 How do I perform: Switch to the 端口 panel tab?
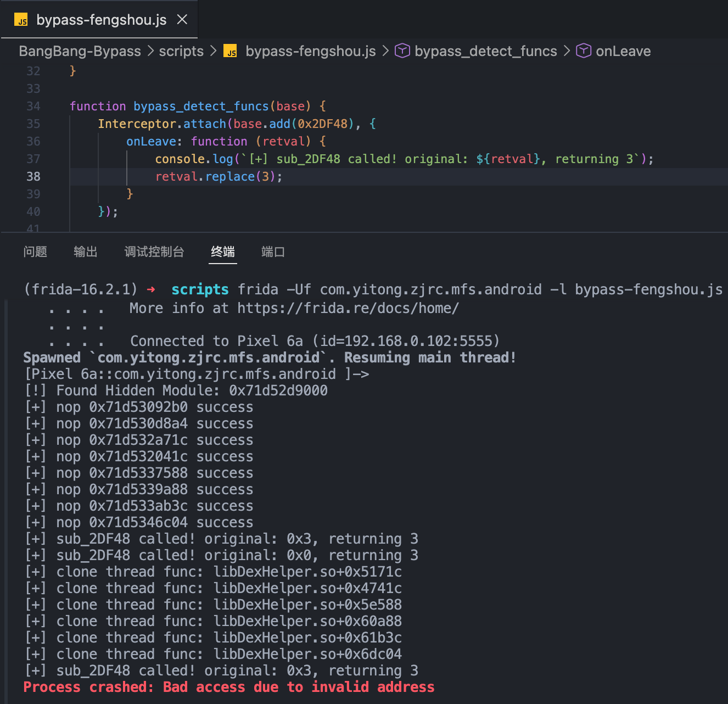(x=273, y=252)
